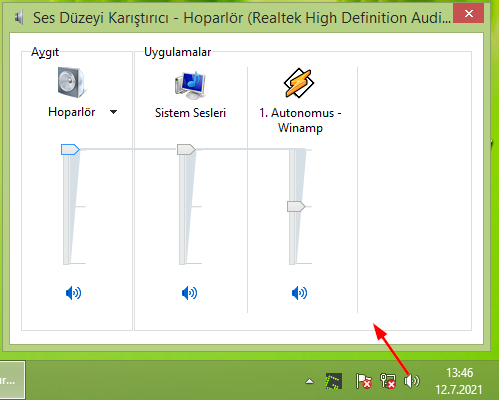The height and width of the screenshot is (400, 499).
Task: Click the '1. Autonomus - Winamp' label
Action: click(300, 120)
